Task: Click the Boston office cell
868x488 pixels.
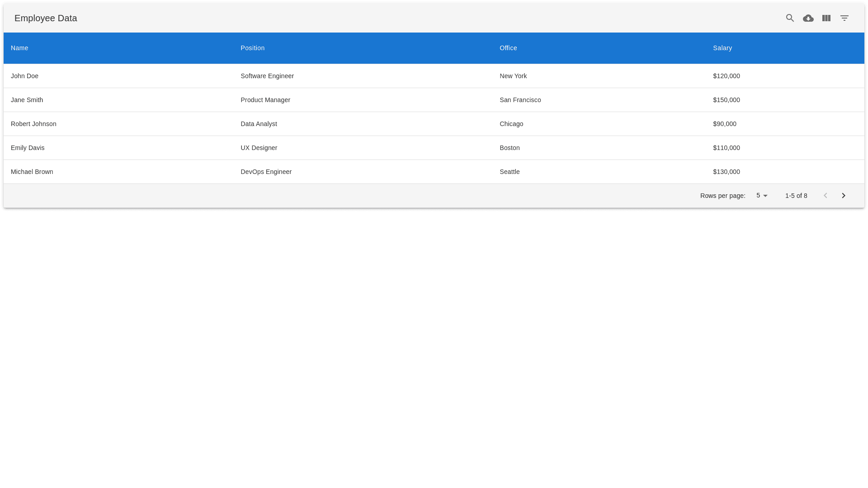Action: [x=509, y=148]
